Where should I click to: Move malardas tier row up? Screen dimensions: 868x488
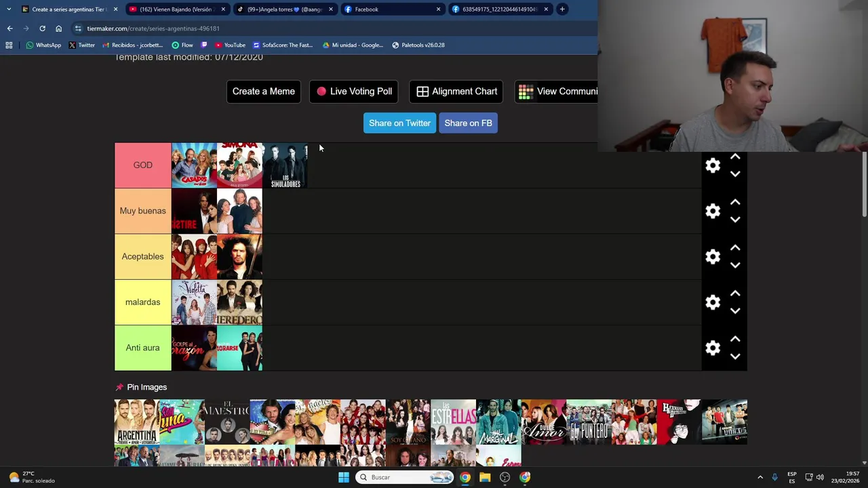(735, 293)
